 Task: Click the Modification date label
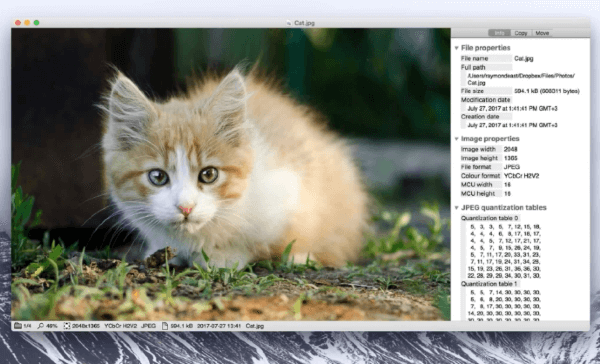pos(486,100)
